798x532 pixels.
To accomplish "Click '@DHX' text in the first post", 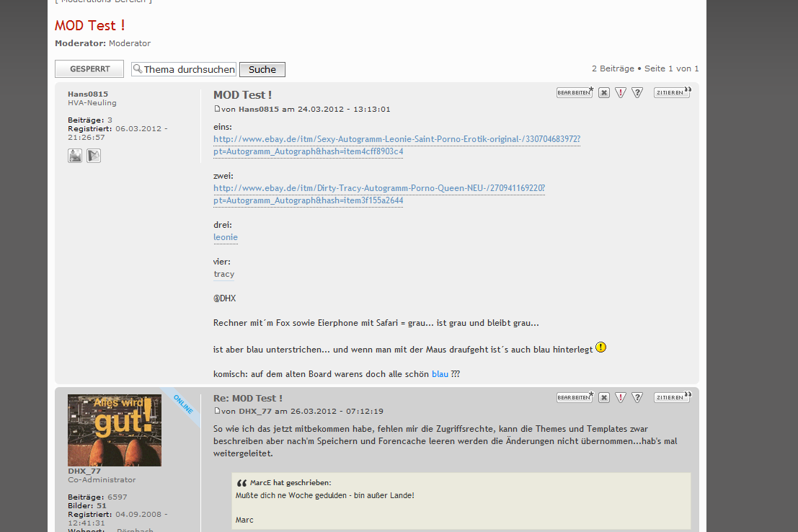I will coord(224,298).
